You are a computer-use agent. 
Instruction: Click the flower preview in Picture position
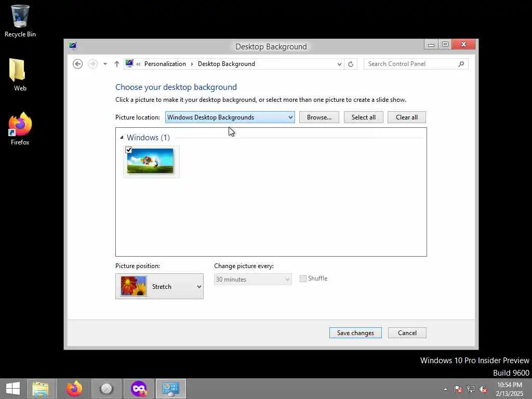click(x=134, y=286)
